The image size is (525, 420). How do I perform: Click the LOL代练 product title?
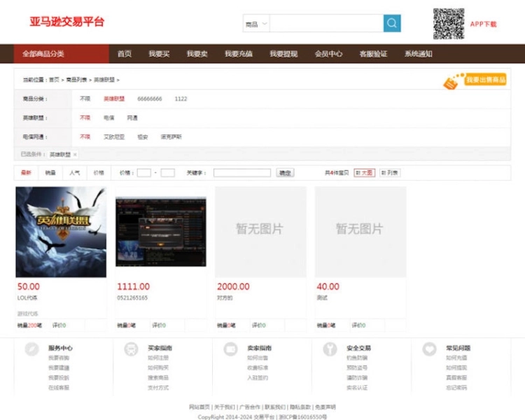(x=27, y=297)
